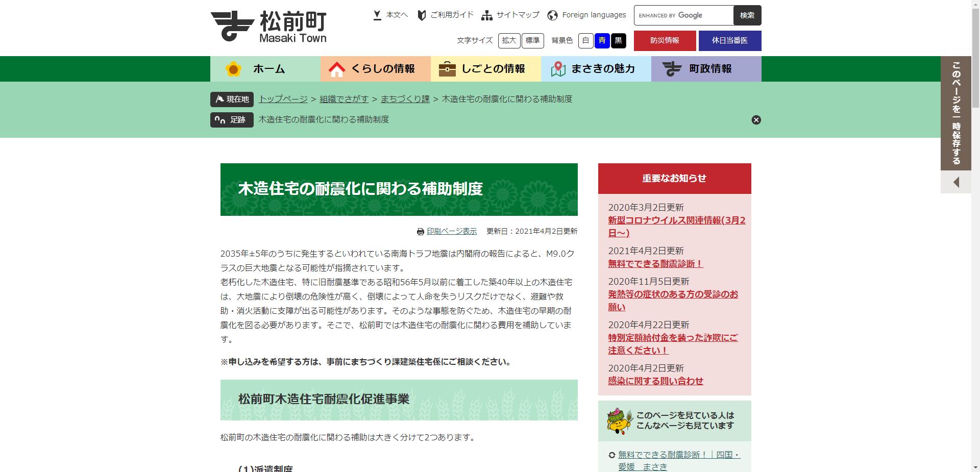Screen dimensions: 980x472
Task: Switch text size to 拡大
Action: point(509,40)
